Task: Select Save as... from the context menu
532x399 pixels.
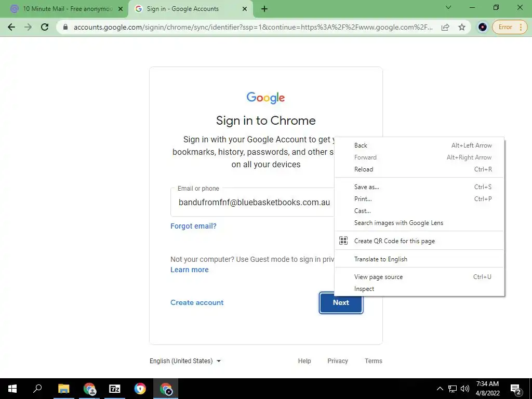Action: [x=419, y=187]
